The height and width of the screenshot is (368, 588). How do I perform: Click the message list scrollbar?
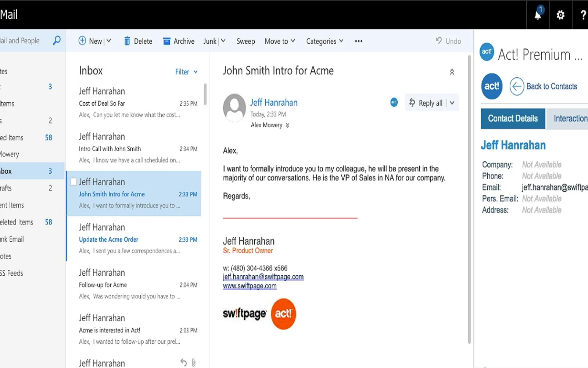(205, 94)
